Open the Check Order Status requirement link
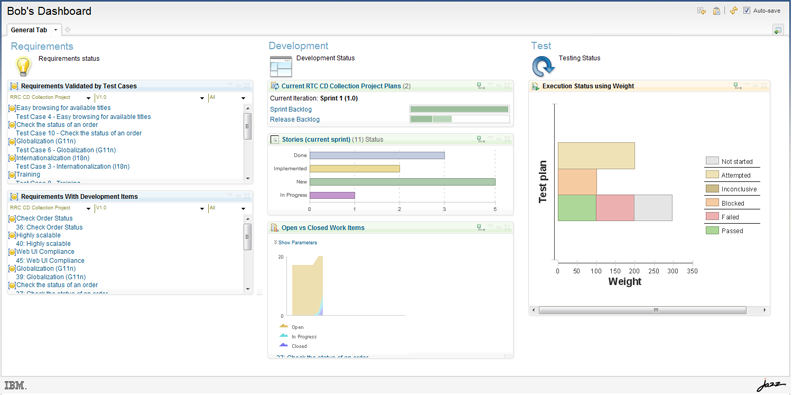The width and height of the screenshot is (792, 395). [x=44, y=218]
